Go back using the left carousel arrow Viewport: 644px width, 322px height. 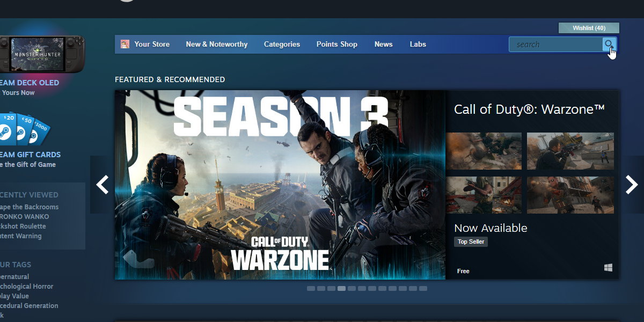coord(102,185)
